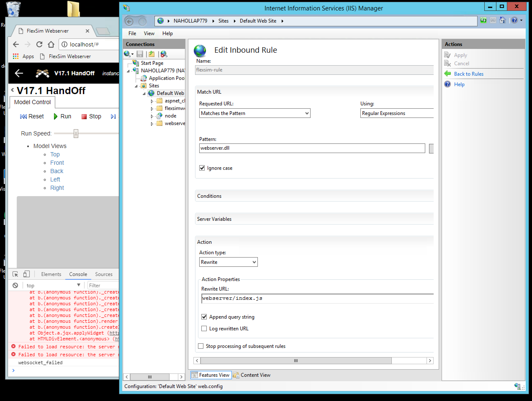Click the refresh page icon in IIS toolbar
Screen dimensions: 532x401
[483, 20]
